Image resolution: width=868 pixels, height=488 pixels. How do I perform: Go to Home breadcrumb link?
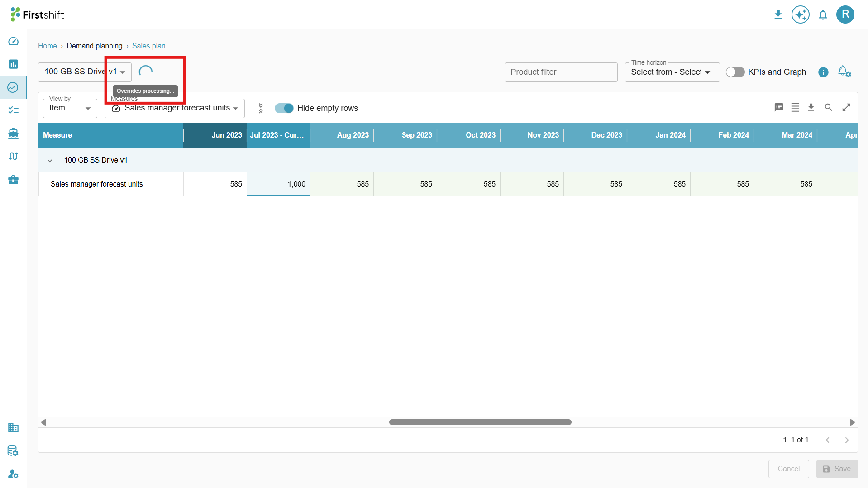point(48,46)
